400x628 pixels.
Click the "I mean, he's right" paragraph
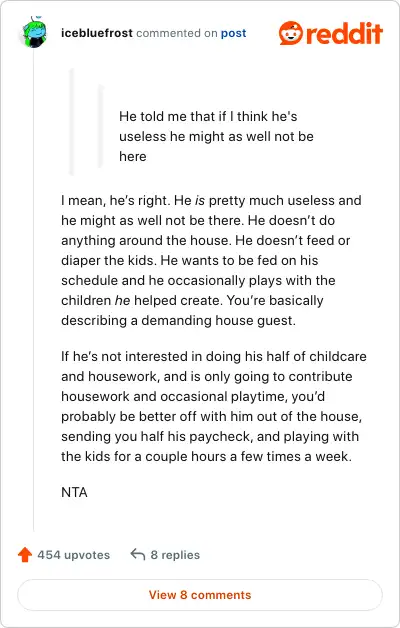211,260
